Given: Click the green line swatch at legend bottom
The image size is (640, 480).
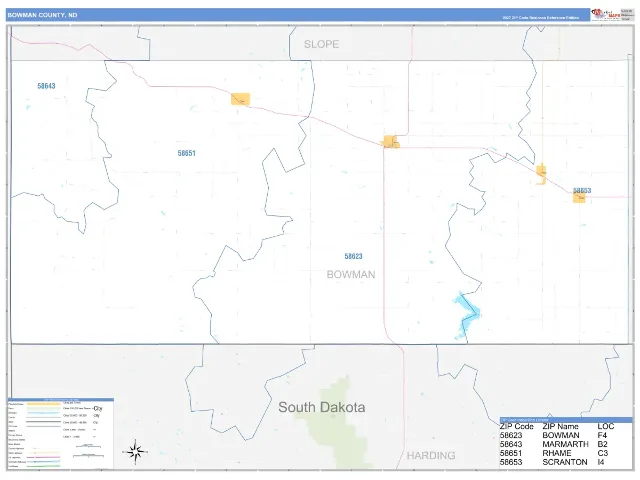Looking at the screenshot, I should click(44, 466).
